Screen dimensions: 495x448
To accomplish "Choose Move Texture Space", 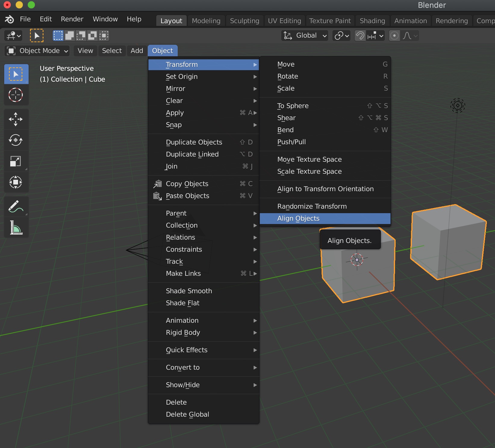I will [325, 159].
